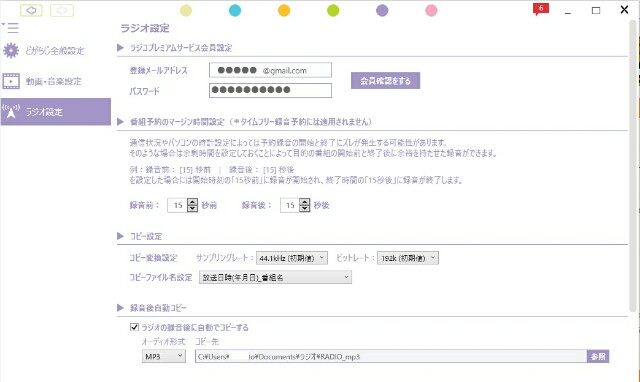The image size is (640, 382).
Task: Click the 登録メールアドレス input field
Action: point(270,70)
